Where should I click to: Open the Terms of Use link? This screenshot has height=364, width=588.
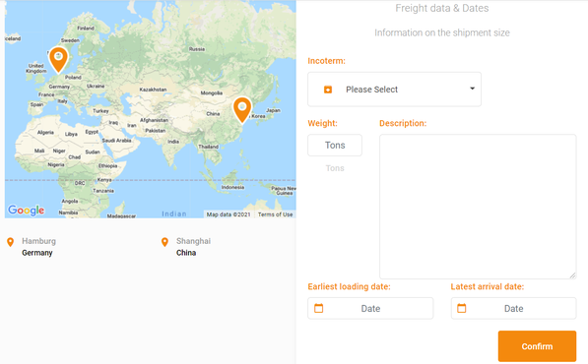(x=275, y=214)
